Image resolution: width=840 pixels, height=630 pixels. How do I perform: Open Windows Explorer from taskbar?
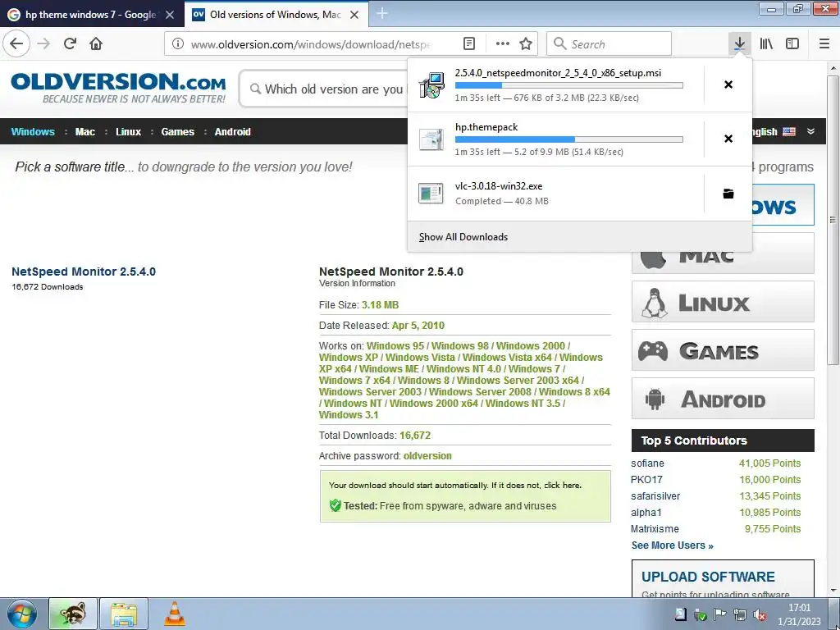coord(124,614)
